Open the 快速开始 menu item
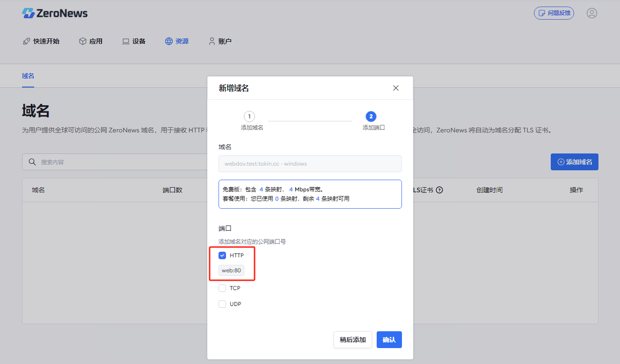Image resolution: width=620 pixels, height=364 pixels. [x=41, y=41]
